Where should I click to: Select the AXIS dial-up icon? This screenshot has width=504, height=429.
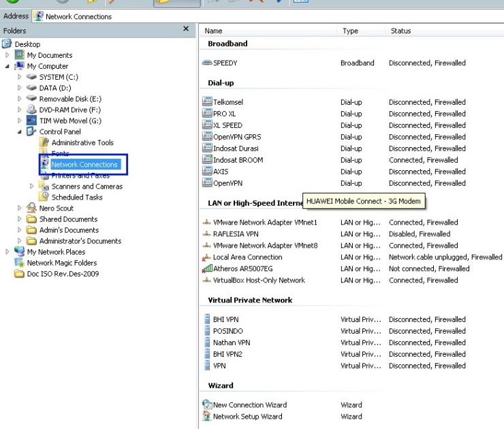[207, 171]
